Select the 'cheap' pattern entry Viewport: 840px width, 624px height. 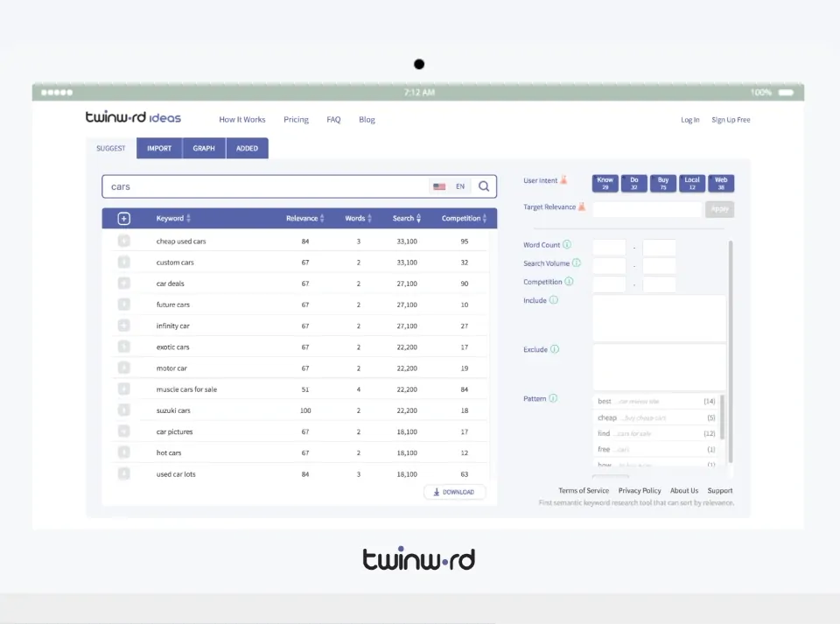pos(656,417)
